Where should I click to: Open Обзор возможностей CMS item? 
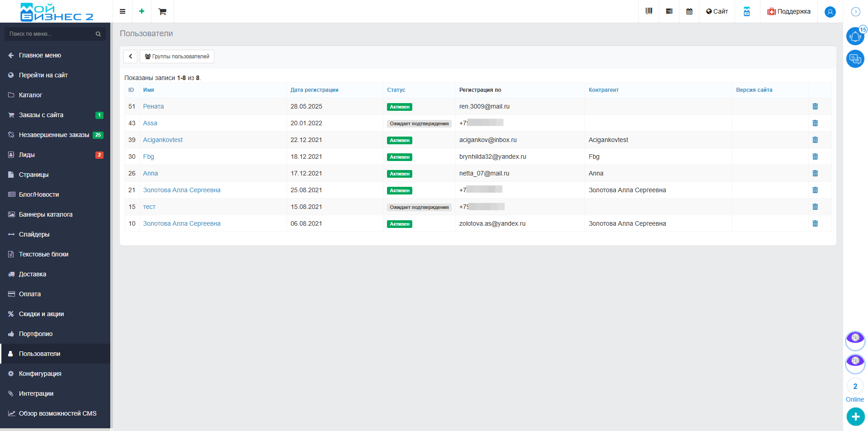55,413
